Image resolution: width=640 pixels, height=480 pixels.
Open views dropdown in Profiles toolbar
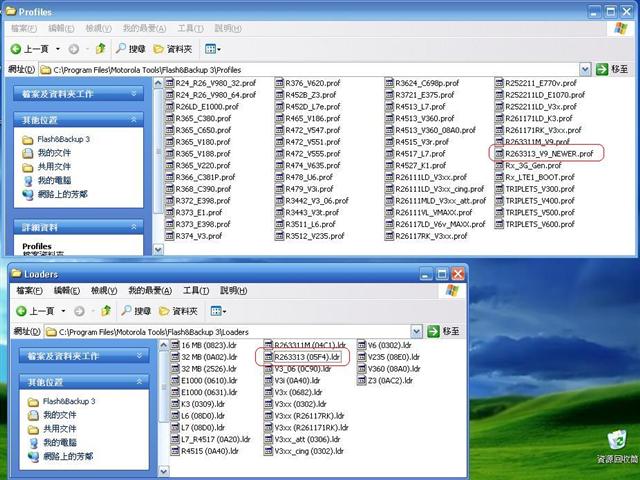pos(214,48)
